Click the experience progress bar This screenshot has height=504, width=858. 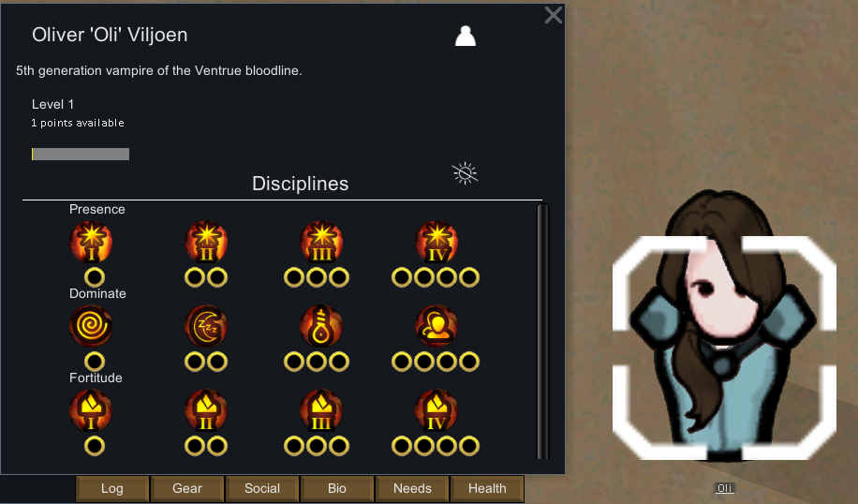pyautogui.click(x=81, y=155)
